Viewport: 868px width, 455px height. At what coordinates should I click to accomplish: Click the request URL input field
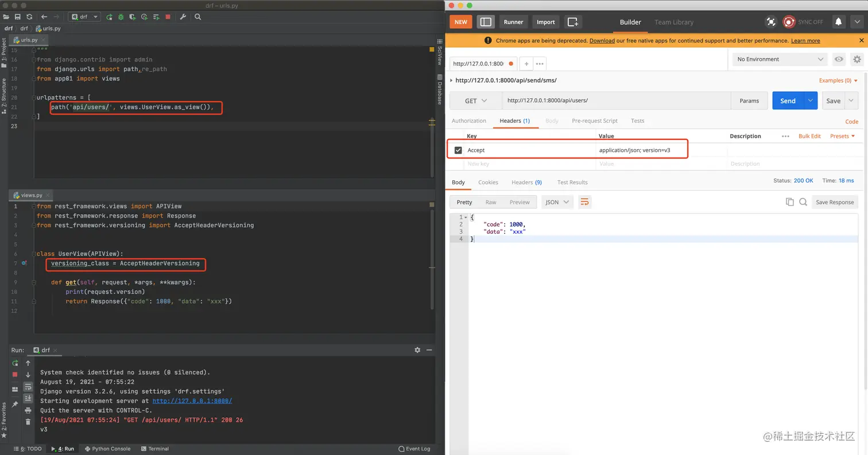pyautogui.click(x=616, y=100)
